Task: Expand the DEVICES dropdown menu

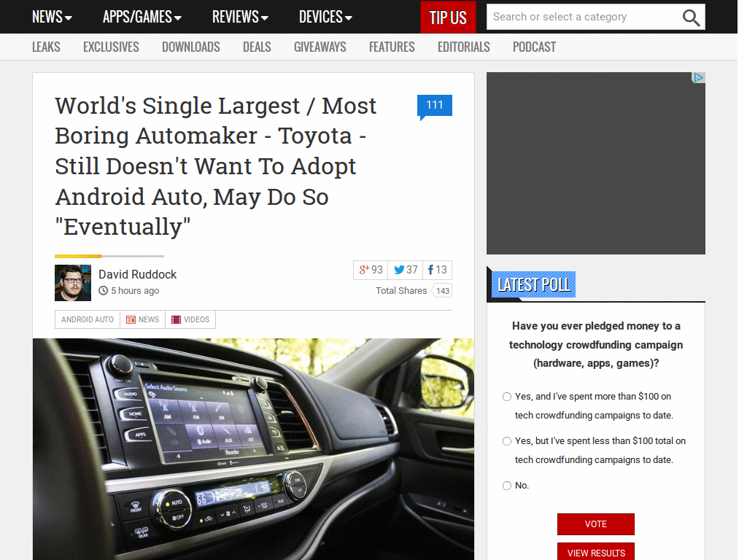Action: [x=325, y=17]
